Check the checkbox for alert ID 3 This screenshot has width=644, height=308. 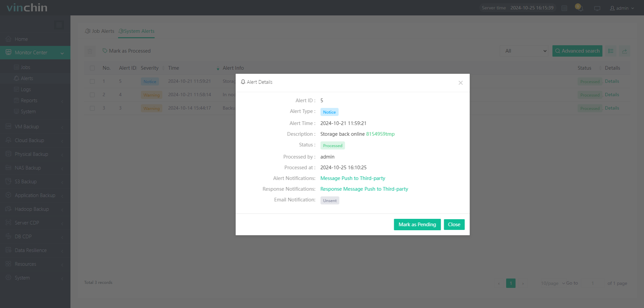click(x=92, y=108)
